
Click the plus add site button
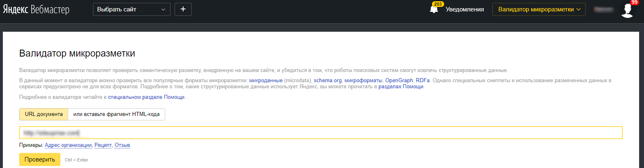click(x=183, y=9)
